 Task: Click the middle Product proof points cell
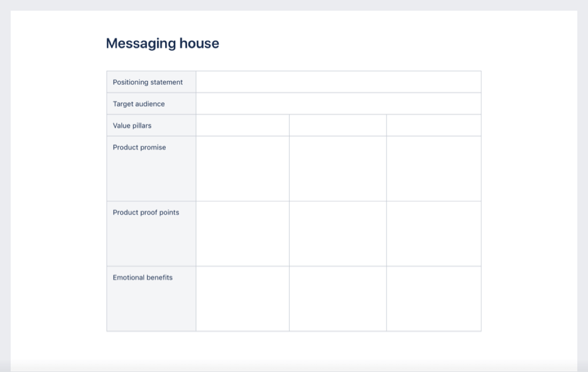tap(337, 232)
